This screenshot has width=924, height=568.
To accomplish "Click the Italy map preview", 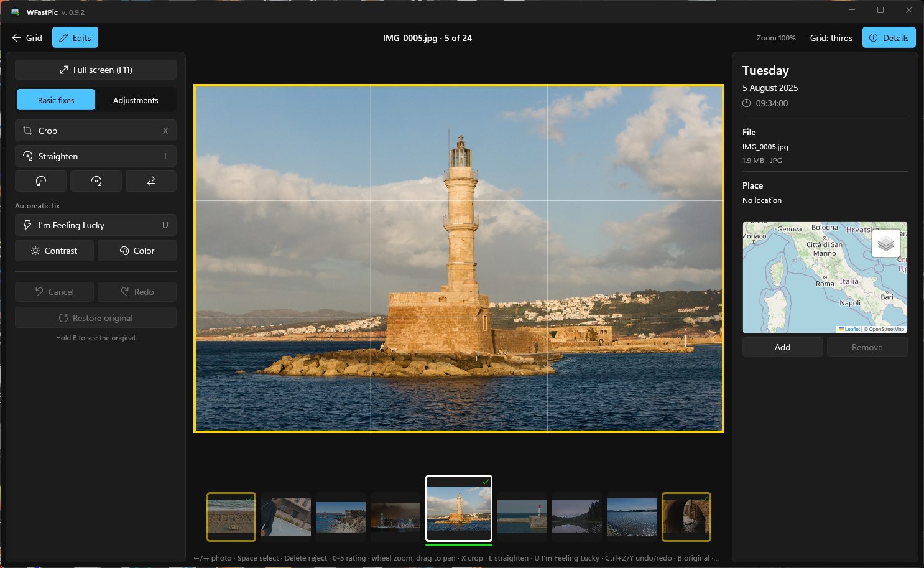I will click(825, 277).
